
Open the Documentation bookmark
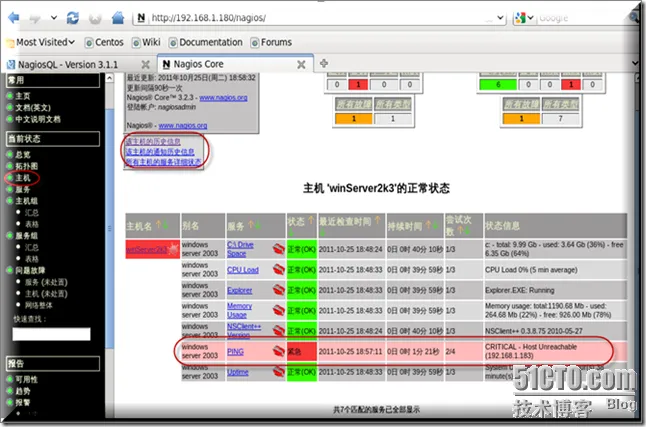click(206, 42)
